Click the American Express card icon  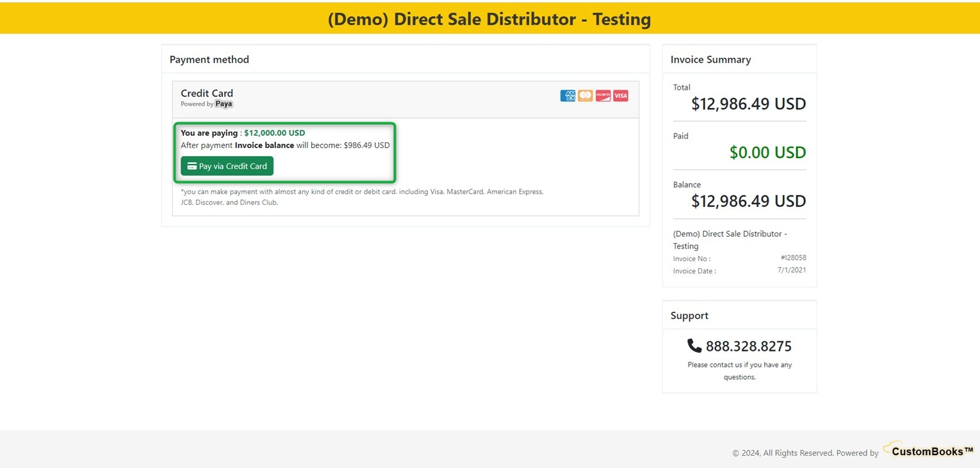[568, 96]
